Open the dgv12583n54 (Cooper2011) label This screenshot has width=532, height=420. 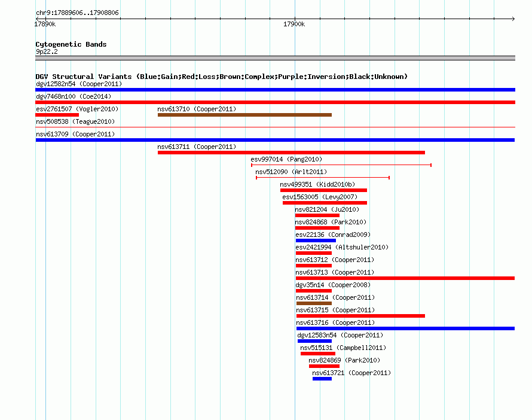tap(340, 335)
